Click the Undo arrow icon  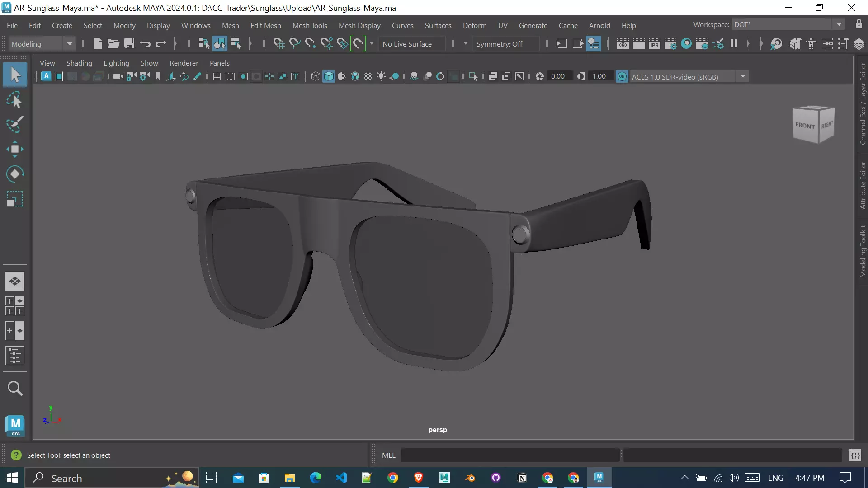point(145,44)
